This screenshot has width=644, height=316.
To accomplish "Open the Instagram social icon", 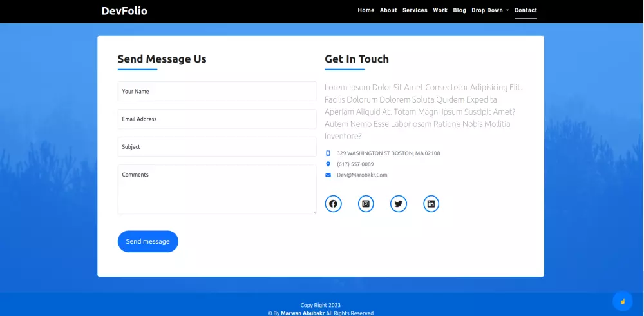I will 366,204.
